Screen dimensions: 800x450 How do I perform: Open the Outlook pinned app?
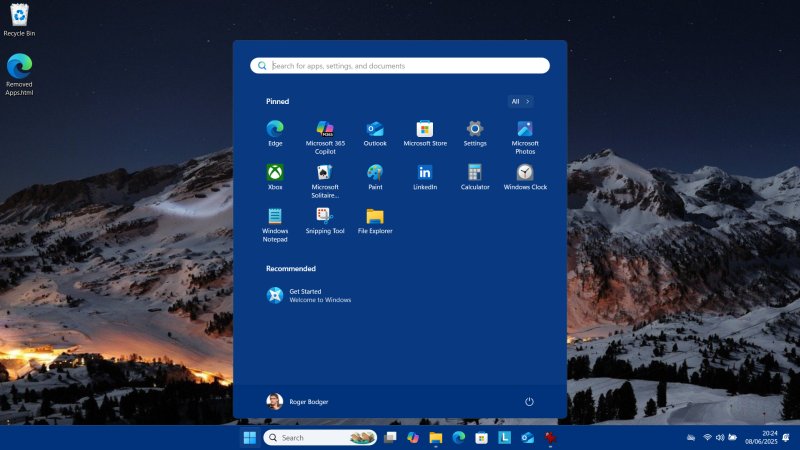coord(375,129)
